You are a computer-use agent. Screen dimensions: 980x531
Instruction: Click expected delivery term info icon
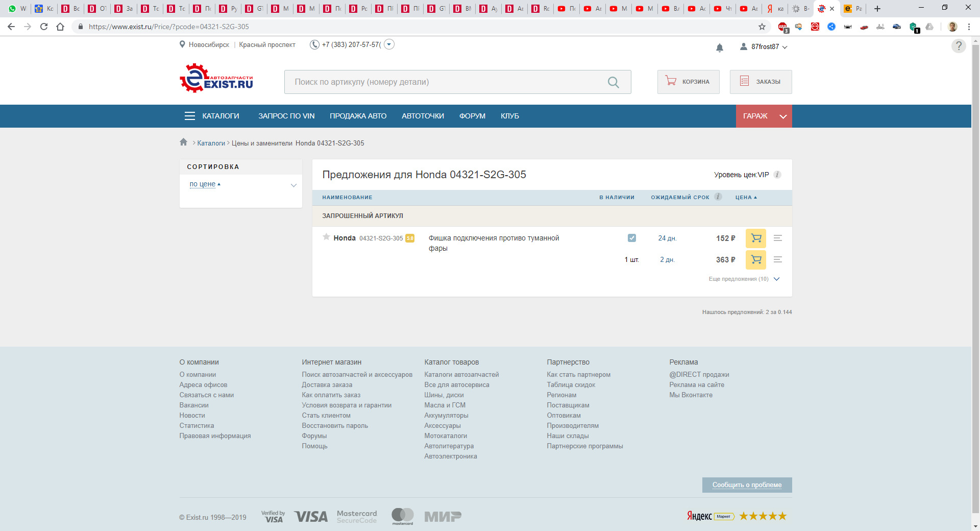pyautogui.click(x=718, y=197)
